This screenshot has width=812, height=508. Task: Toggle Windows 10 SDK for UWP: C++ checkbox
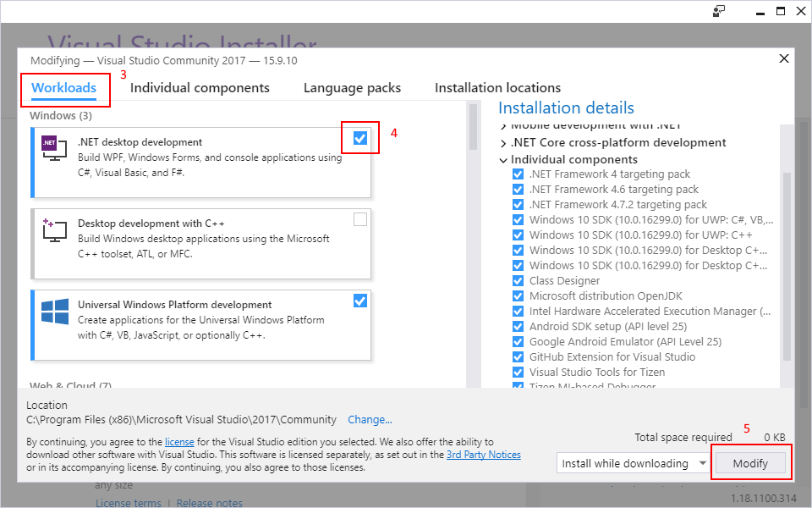click(518, 235)
